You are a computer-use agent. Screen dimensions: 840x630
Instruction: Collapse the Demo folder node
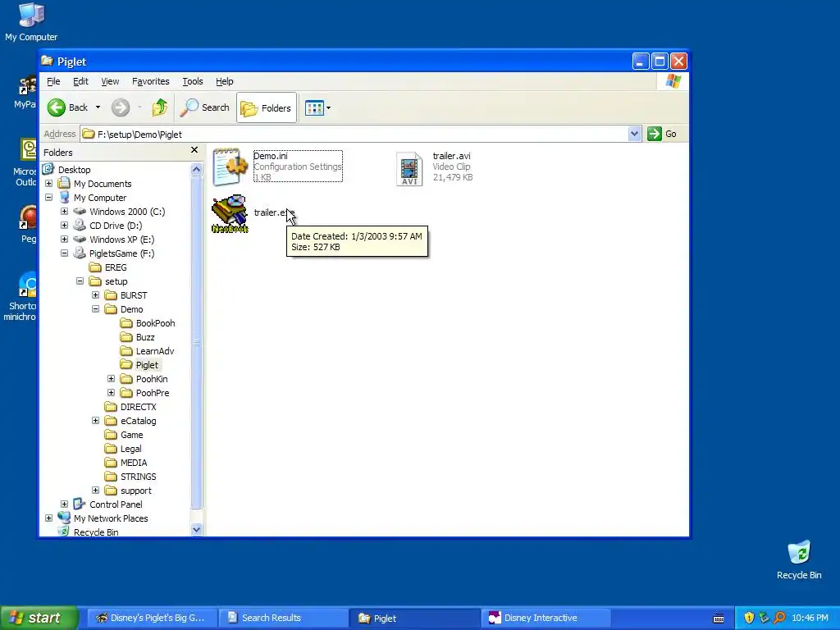point(95,309)
